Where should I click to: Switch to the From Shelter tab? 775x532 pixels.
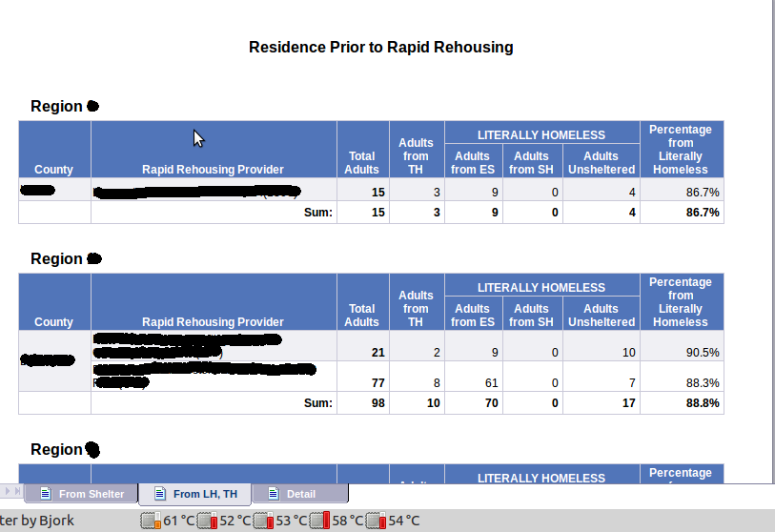click(x=91, y=494)
